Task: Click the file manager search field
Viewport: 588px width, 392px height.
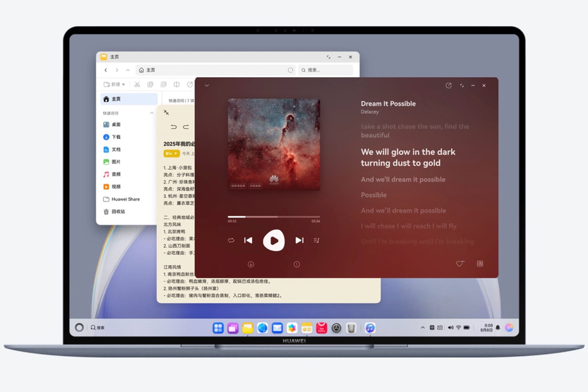Action: pos(325,70)
